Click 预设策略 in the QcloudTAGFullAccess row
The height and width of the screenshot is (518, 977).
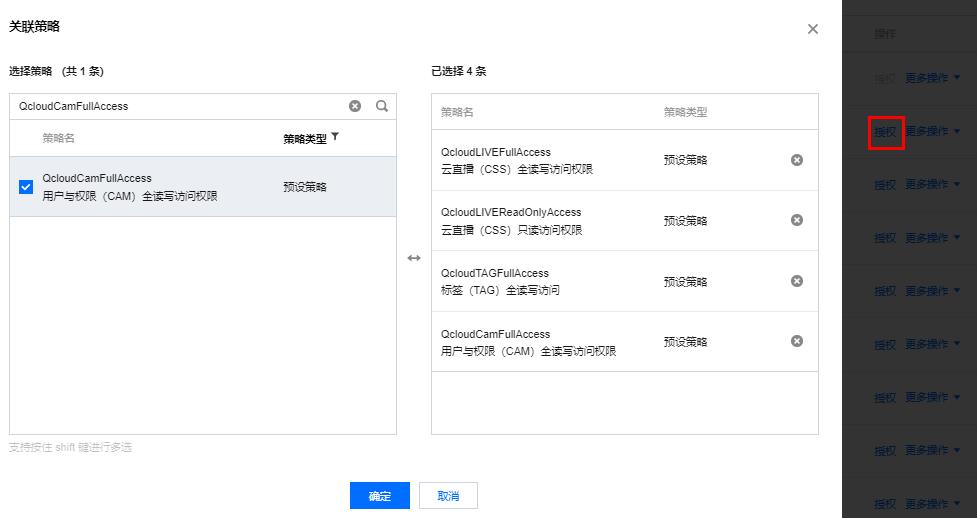pos(685,282)
